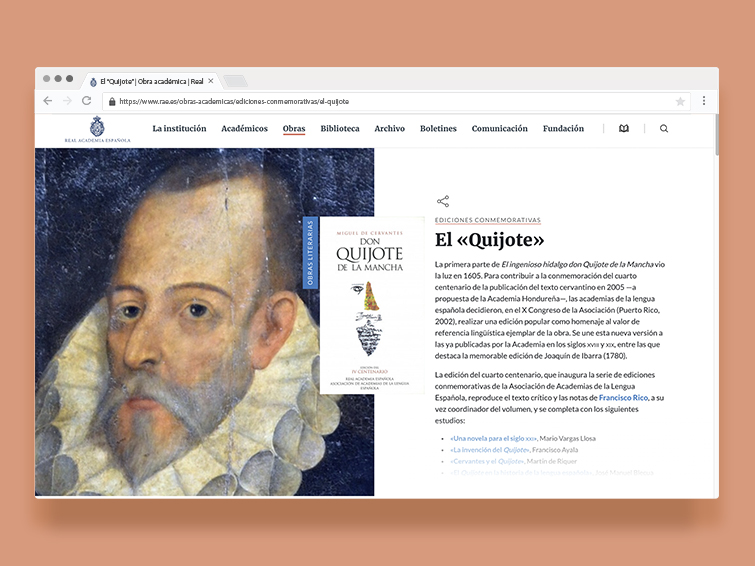Open «La invención del Quijote» link
The width and height of the screenshot is (755, 566).
(489, 450)
